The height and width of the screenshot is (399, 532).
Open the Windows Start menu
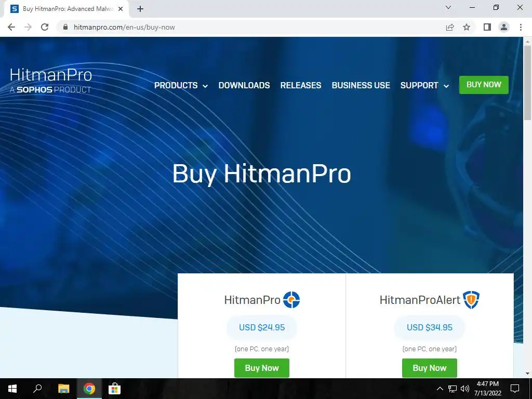(x=12, y=389)
